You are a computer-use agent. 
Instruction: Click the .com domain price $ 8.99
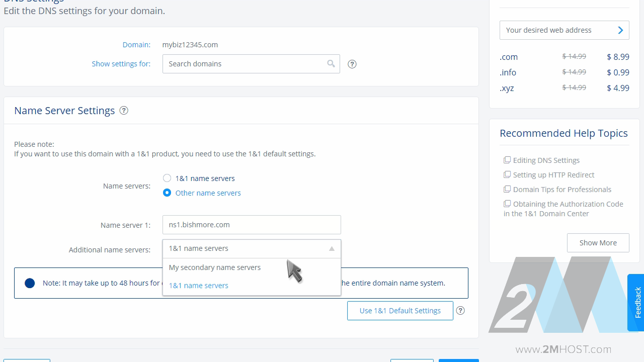coord(618,57)
